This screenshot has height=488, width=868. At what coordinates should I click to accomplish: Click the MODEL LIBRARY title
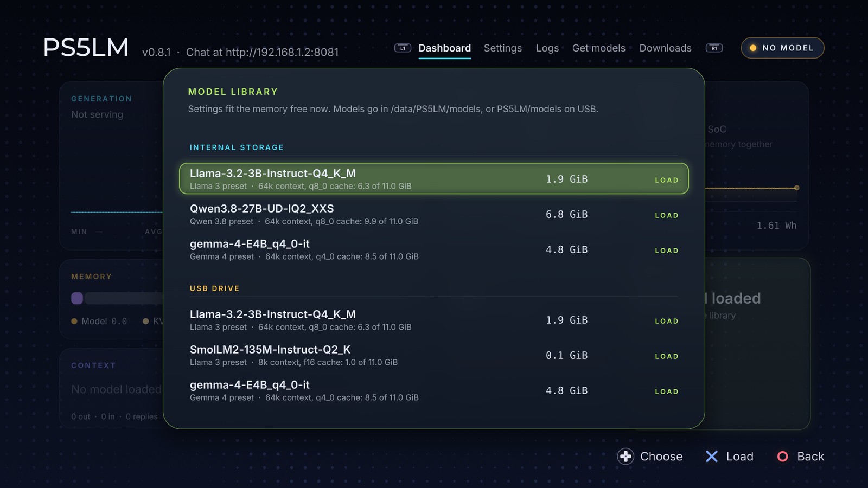[233, 92]
